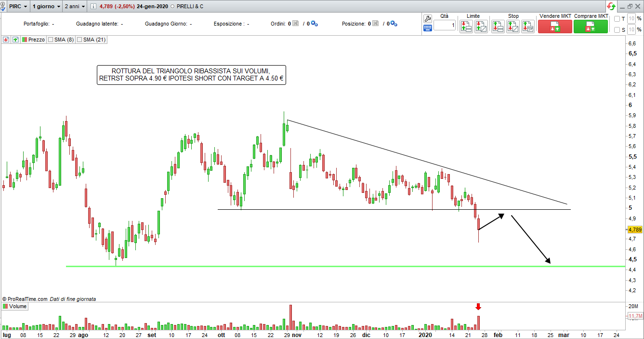Open the wrench trading settings icon
The image size is (644, 339).
(x=427, y=18)
